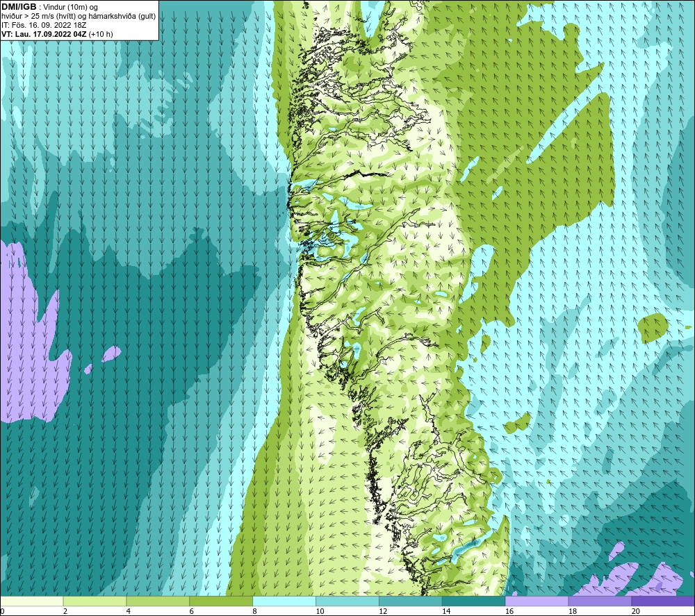695x616 pixels.
Task: Click the 8–10 m/s pale cyan legend swatch
Action: (284, 601)
